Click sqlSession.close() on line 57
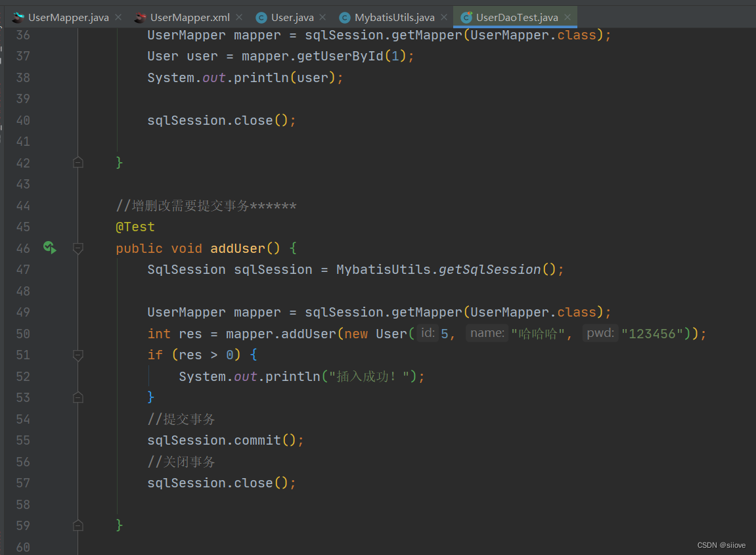Viewport: 756px width, 555px height. coord(217,483)
